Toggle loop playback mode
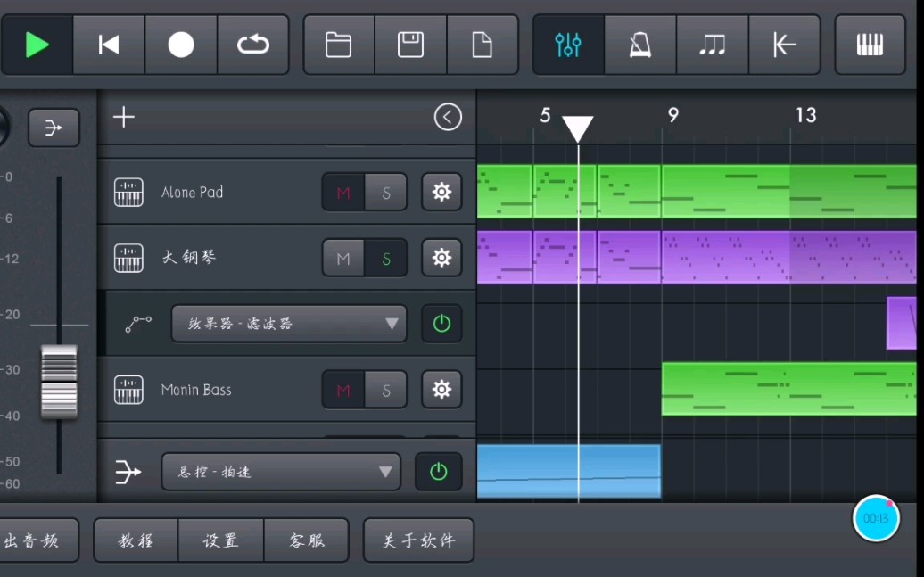The width and height of the screenshot is (924, 577). pyautogui.click(x=252, y=45)
